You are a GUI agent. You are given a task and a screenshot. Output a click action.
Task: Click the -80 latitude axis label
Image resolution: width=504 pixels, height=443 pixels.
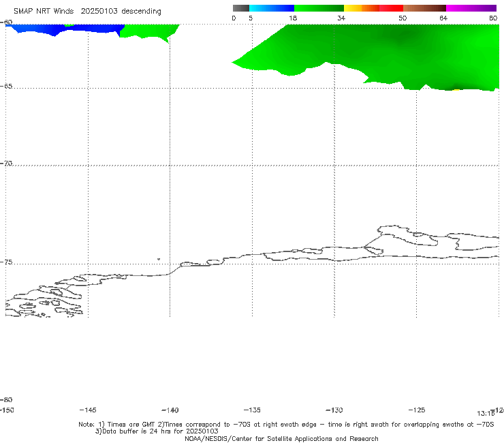pyautogui.click(x=6, y=399)
